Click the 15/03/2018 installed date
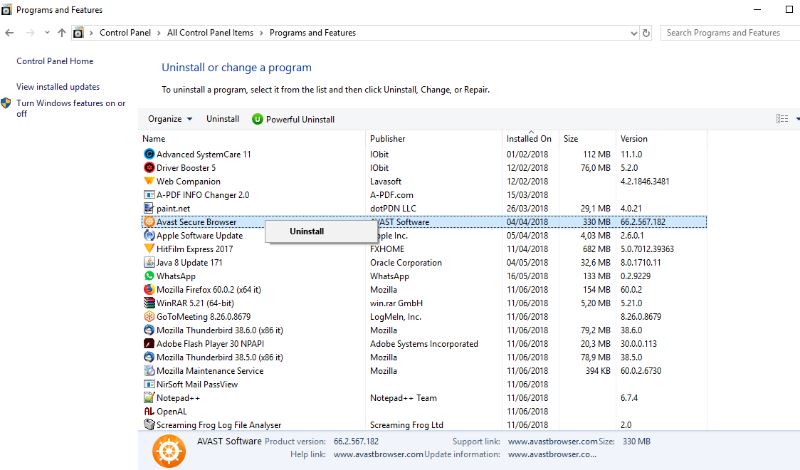Viewport: 800px width, 470px height. tap(527, 195)
